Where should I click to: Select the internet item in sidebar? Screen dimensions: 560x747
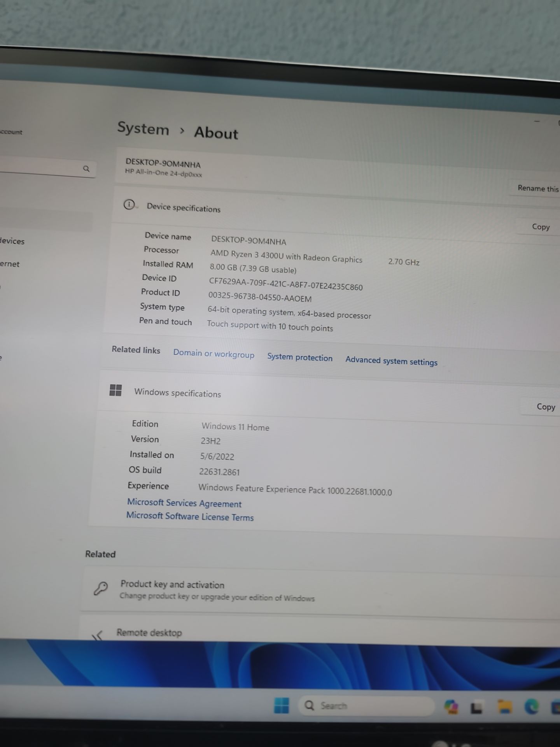(9, 264)
